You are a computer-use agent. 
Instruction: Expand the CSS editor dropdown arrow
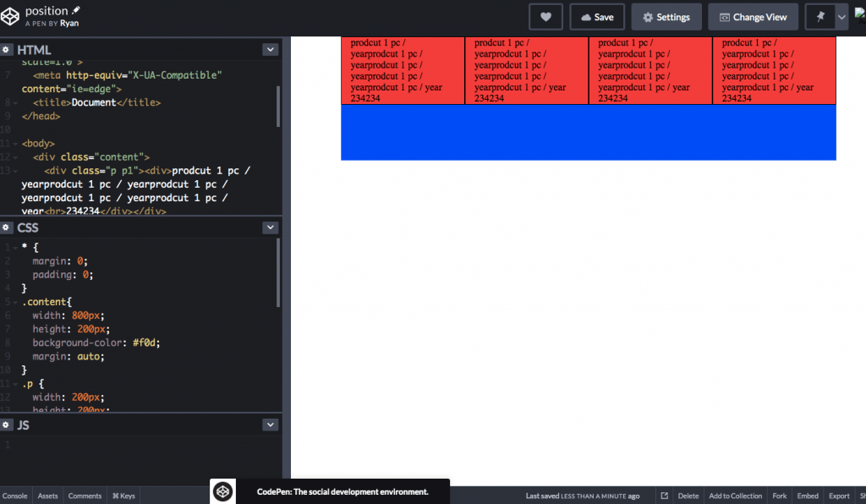click(270, 227)
